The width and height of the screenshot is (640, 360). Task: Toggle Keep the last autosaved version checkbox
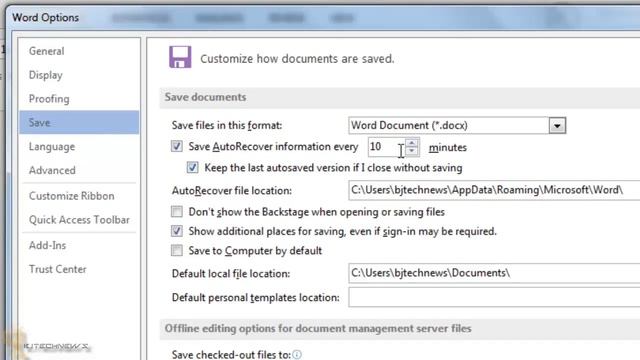193,167
